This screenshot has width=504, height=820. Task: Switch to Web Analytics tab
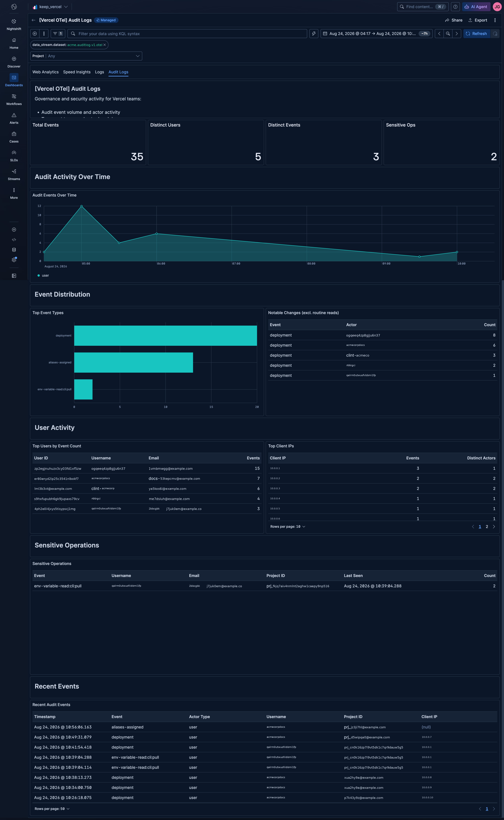tap(45, 72)
